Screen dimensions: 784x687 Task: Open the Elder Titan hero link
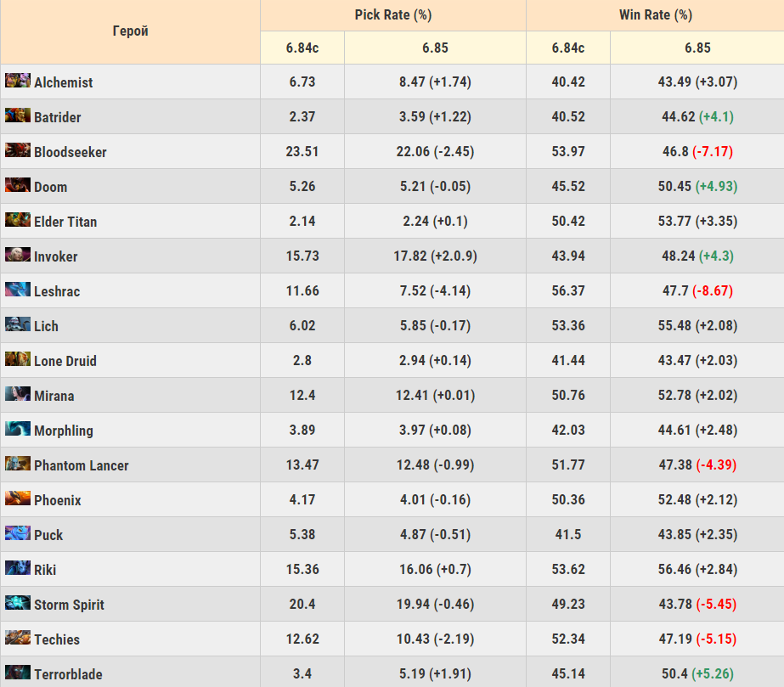65,222
